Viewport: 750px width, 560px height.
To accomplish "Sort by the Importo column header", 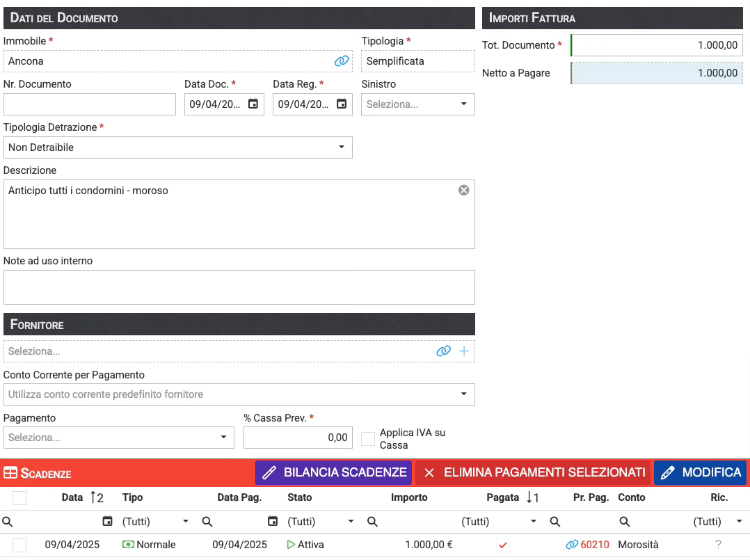I will [x=409, y=497].
